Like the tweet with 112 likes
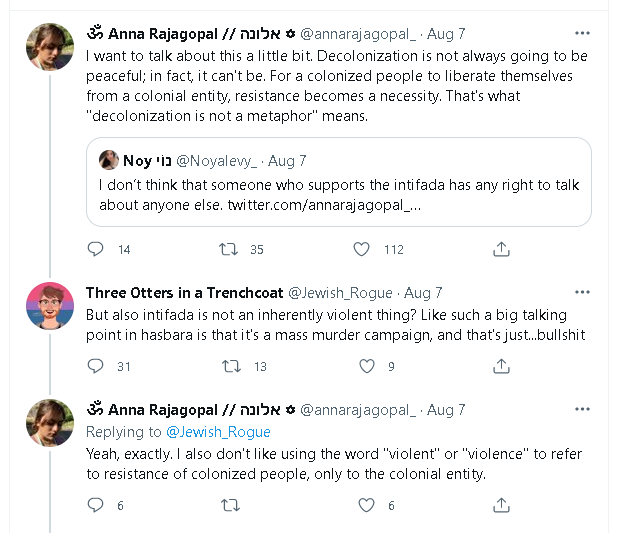620x533 pixels. coord(362,249)
